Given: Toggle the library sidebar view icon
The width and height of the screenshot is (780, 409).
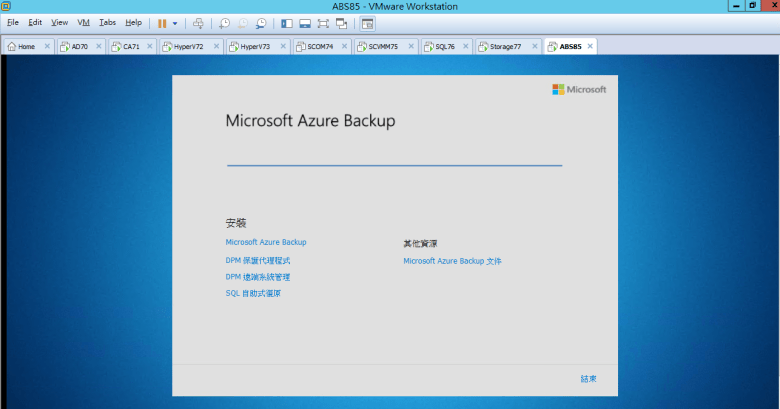Looking at the screenshot, I should coord(286,22).
